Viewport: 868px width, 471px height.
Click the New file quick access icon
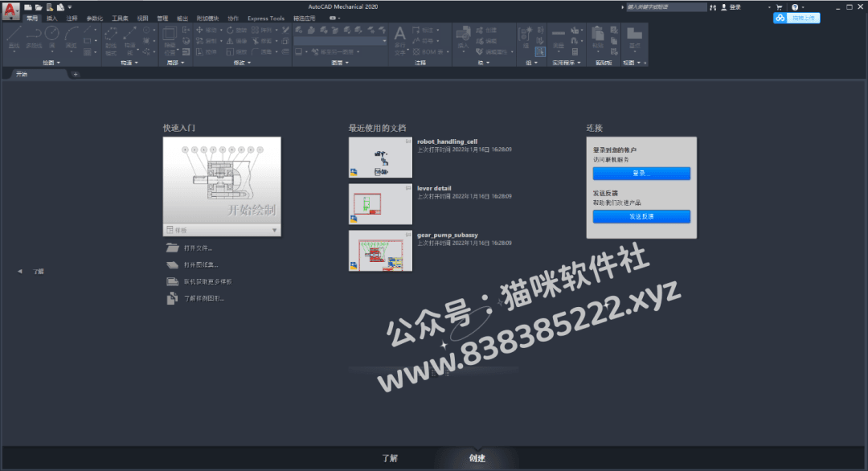27,7
